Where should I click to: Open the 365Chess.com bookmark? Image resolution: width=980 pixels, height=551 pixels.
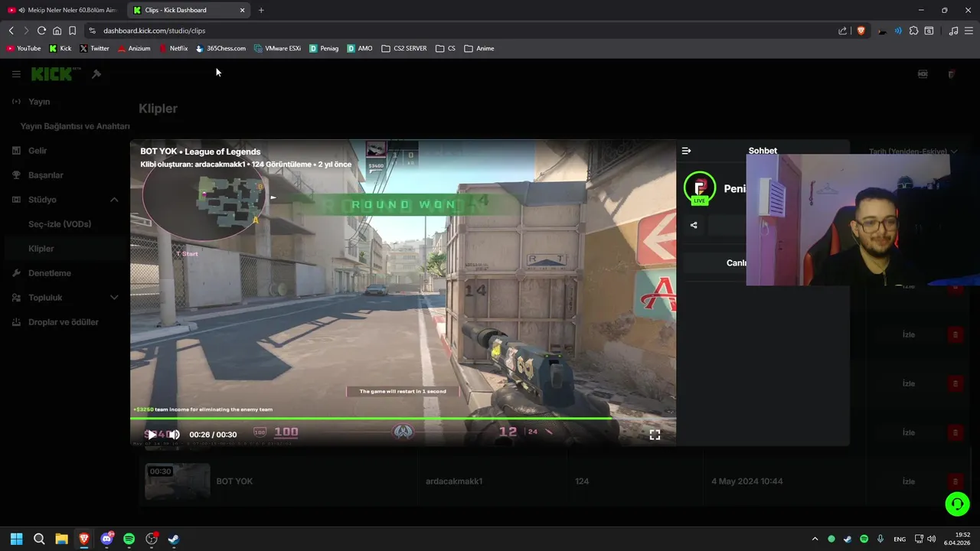pos(221,48)
